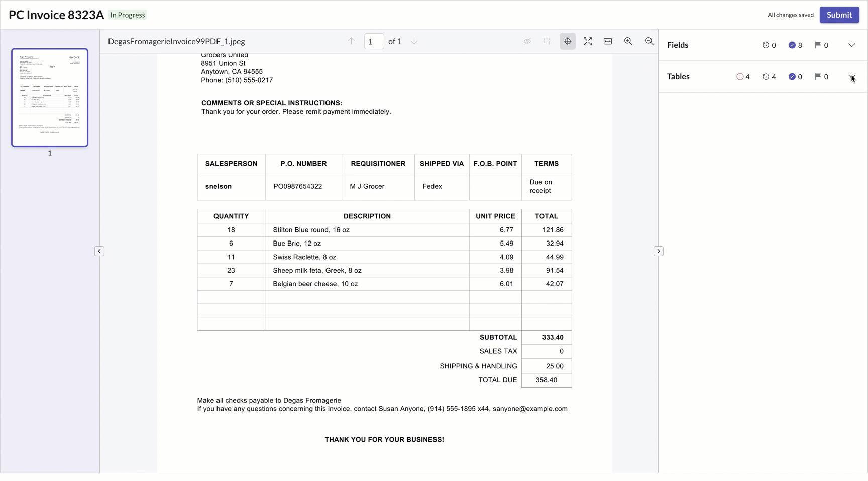Click the Fields panel heading
868x481 pixels.
(678, 45)
